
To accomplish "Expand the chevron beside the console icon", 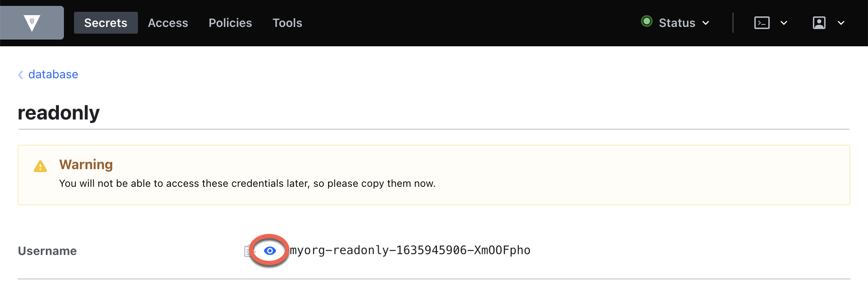I will click(784, 23).
